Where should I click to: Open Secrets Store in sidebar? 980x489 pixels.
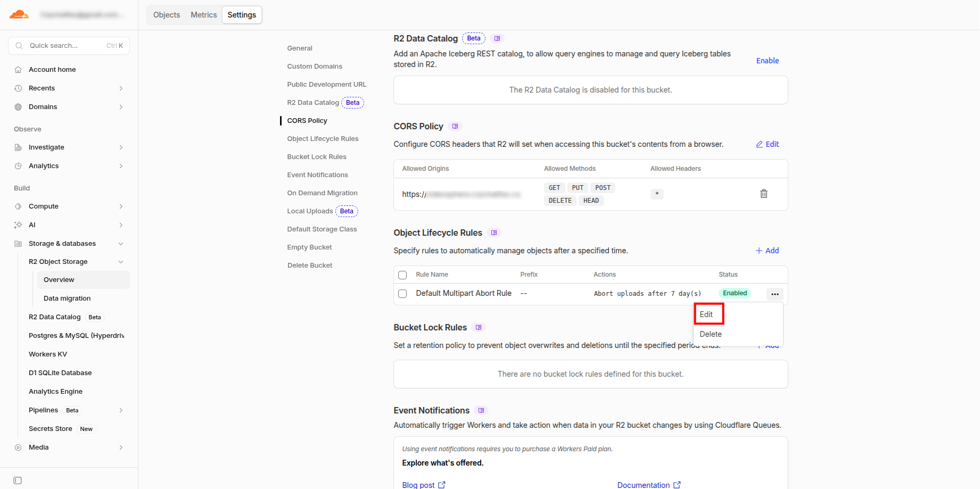coord(51,429)
